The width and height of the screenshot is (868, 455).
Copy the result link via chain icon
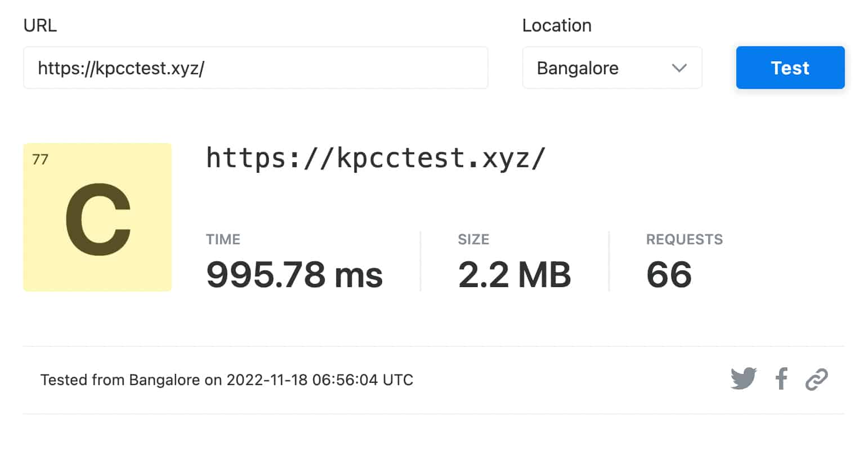[x=816, y=380]
